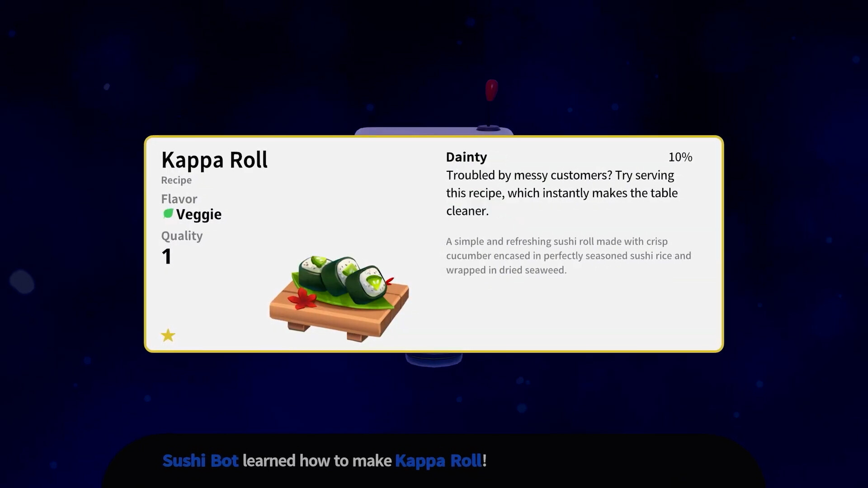
Task: Click the blue Kappa Roll link in message
Action: point(439,461)
